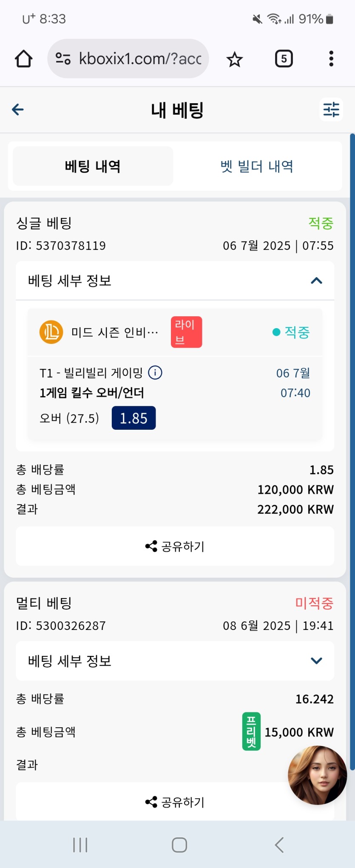Open the browser tab switcher showing 5
The height and width of the screenshot is (868, 355).
(x=284, y=59)
